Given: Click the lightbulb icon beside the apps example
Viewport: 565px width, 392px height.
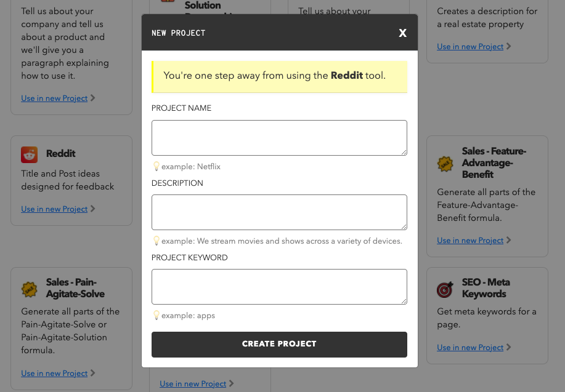Looking at the screenshot, I should (x=156, y=315).
